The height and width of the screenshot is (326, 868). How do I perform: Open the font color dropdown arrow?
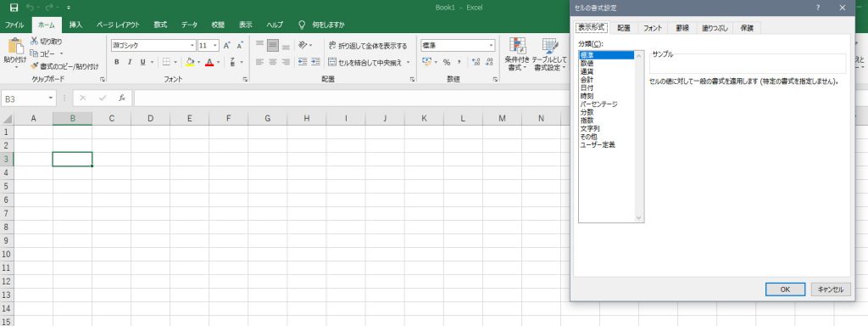[219, 62]
